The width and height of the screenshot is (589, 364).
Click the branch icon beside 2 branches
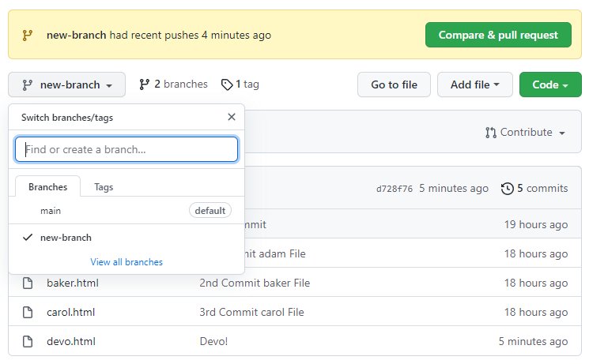(144, 84)
